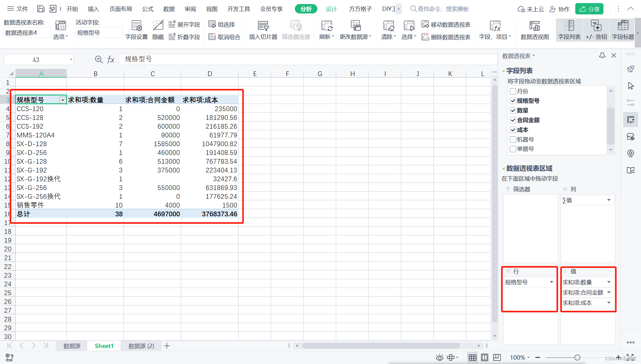Click the 数据透视表名称 name input field

pyautogui.click(x=27, y=33)
